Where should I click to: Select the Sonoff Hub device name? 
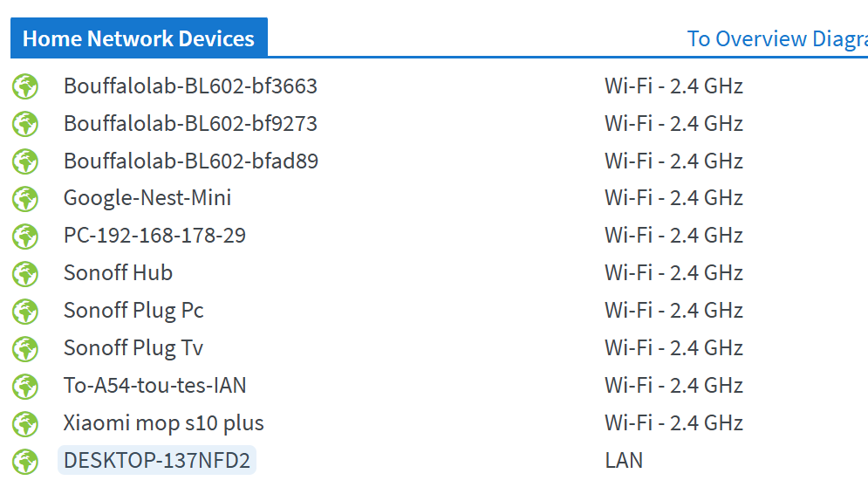click(118, 273)
